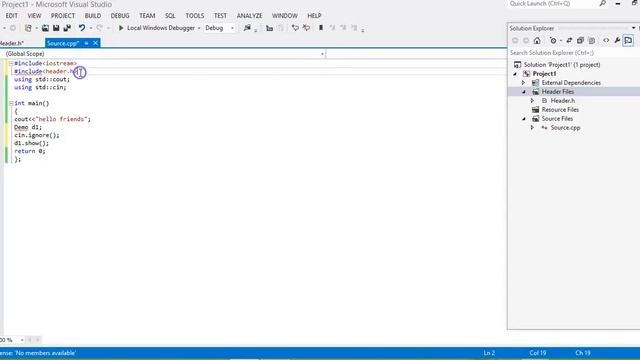Select Source.cpp in Solution Explorer
This screenshot has height=360, width=640.
tap(565, 128)
